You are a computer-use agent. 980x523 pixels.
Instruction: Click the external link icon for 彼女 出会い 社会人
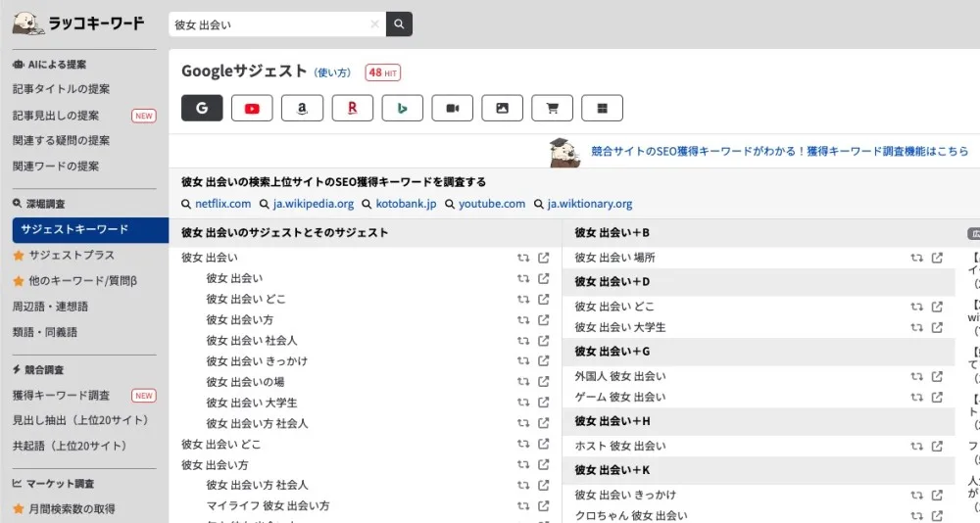point(544,341)
